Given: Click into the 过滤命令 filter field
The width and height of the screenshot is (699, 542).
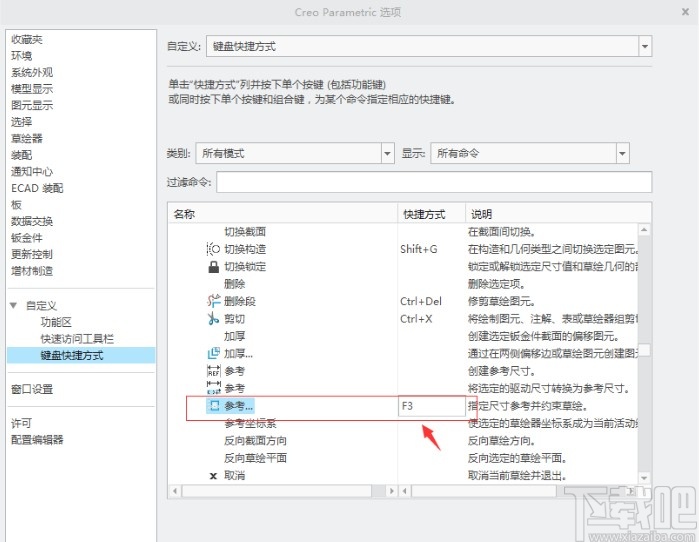Looking at the screenshot, I should 434,182.
